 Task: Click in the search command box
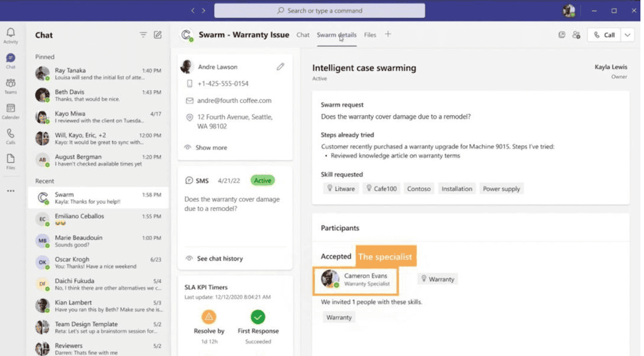click(x=320, y=11)
